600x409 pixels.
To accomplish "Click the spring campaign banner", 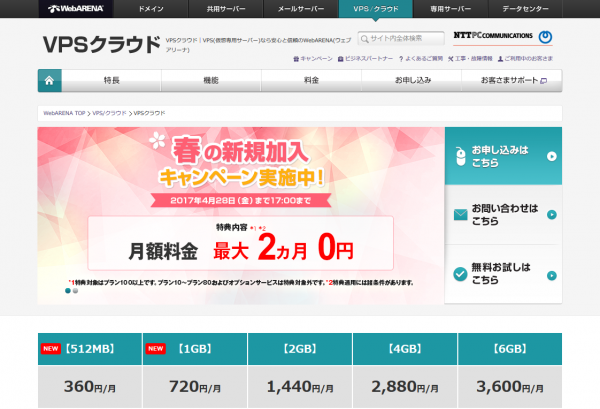I will pyautogui.click(x=241, y=215).
